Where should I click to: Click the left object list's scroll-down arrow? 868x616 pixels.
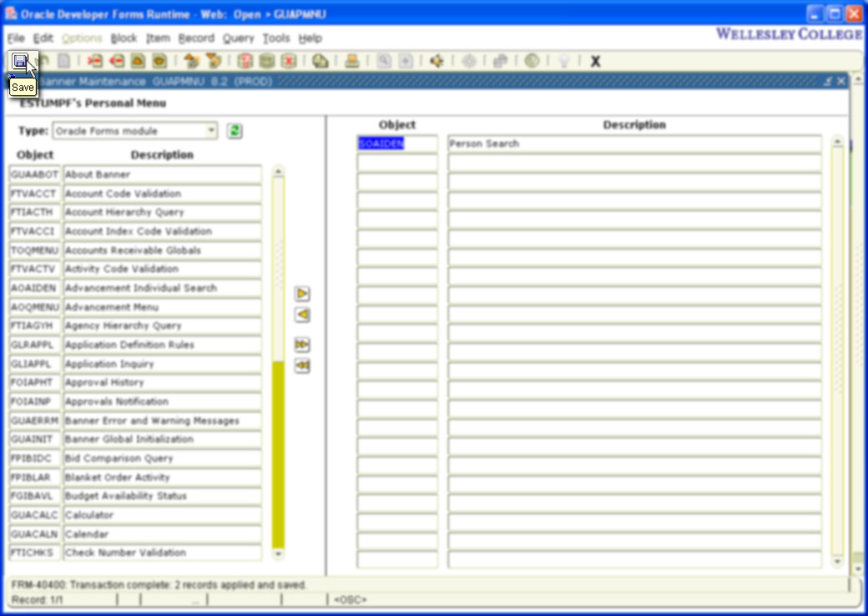point(278,553)
